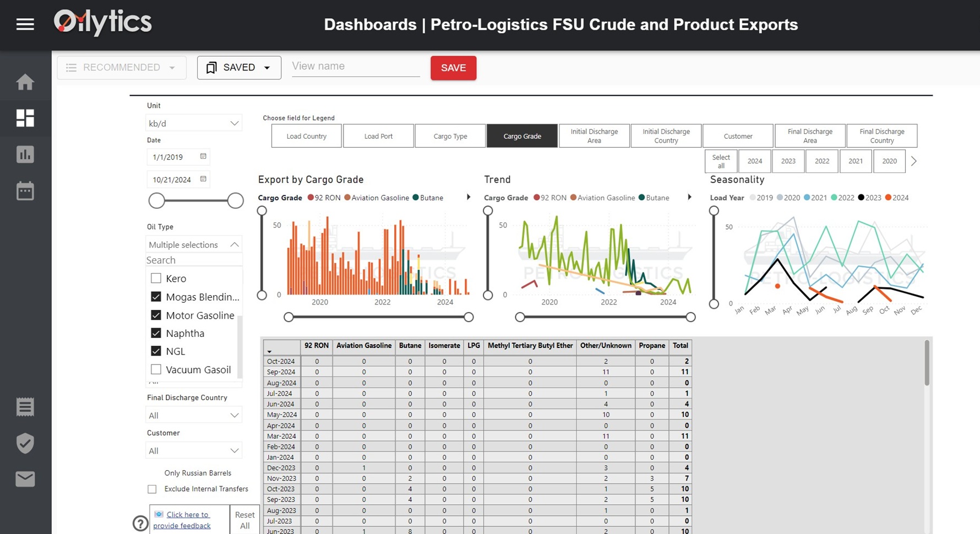Select Cargo Type legend field
This screenshot has width=980, height=534.
(x=450, y=136)
